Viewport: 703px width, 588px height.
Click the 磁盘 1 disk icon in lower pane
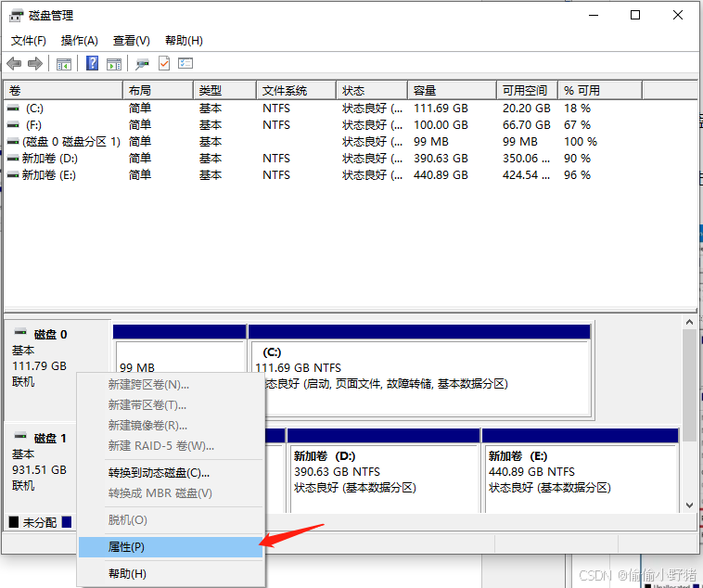[x=20, y=436]
